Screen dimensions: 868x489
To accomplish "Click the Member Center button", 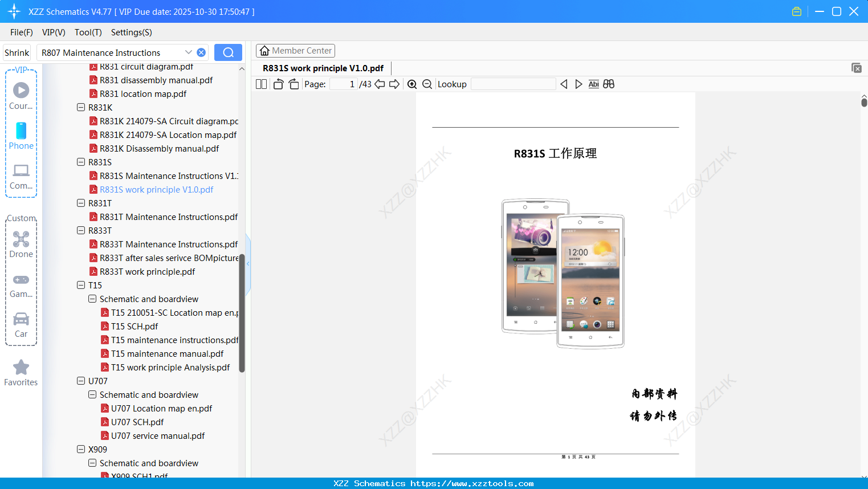I will 295,50.
